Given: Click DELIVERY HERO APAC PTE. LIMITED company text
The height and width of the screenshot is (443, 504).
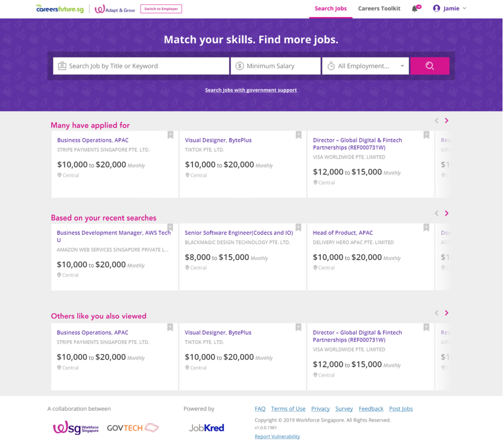Looking at the screenshot, I should click(354, 243).
